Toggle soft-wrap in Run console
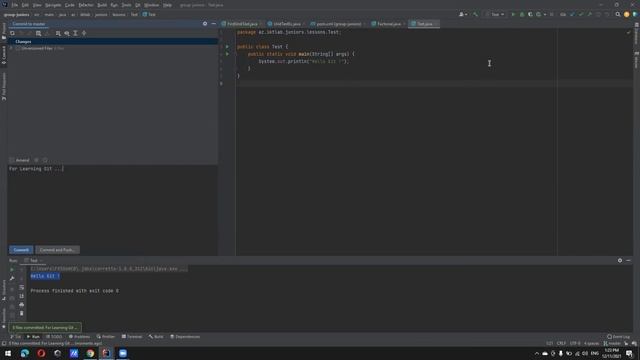The width and height of the screenshot is (640, 360). (x=22, y=287)
